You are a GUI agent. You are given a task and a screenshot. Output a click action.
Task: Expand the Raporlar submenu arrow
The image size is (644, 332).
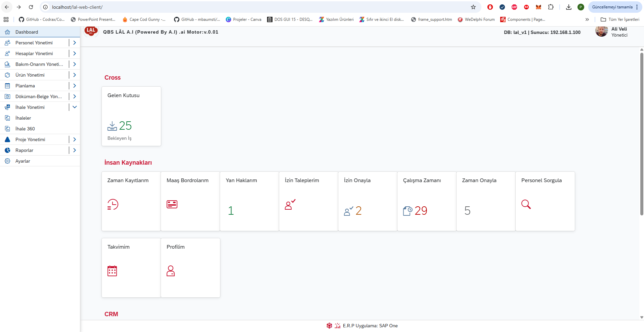(75, 150)
